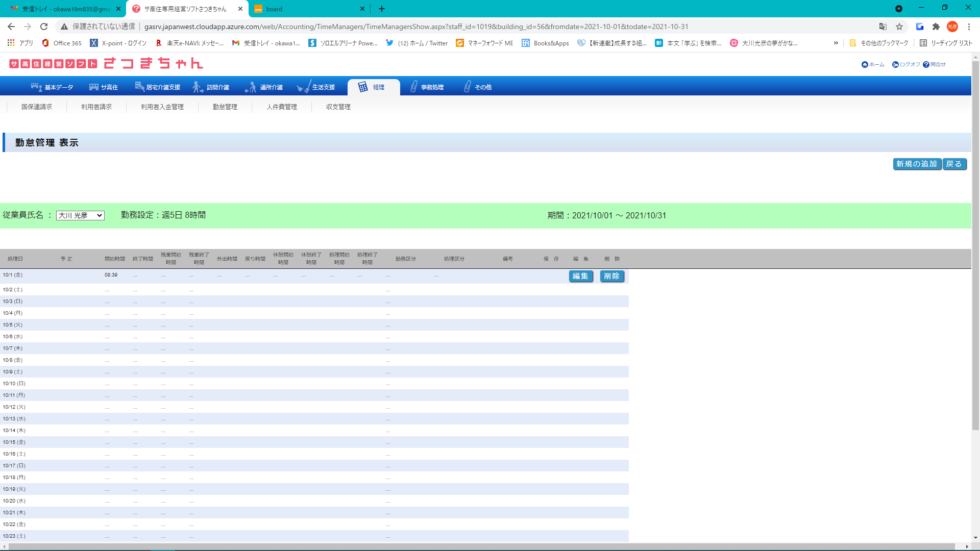Open the 通所介護 navigation icon

251,87
